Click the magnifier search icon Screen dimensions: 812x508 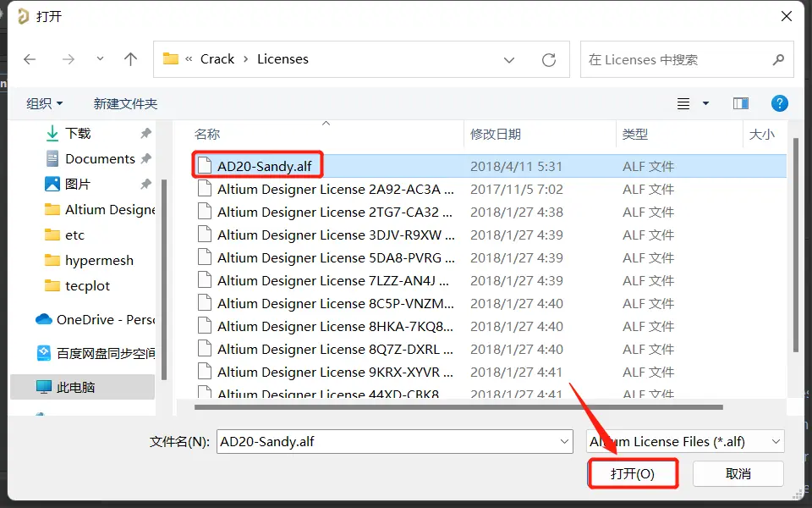coord(778,59)
